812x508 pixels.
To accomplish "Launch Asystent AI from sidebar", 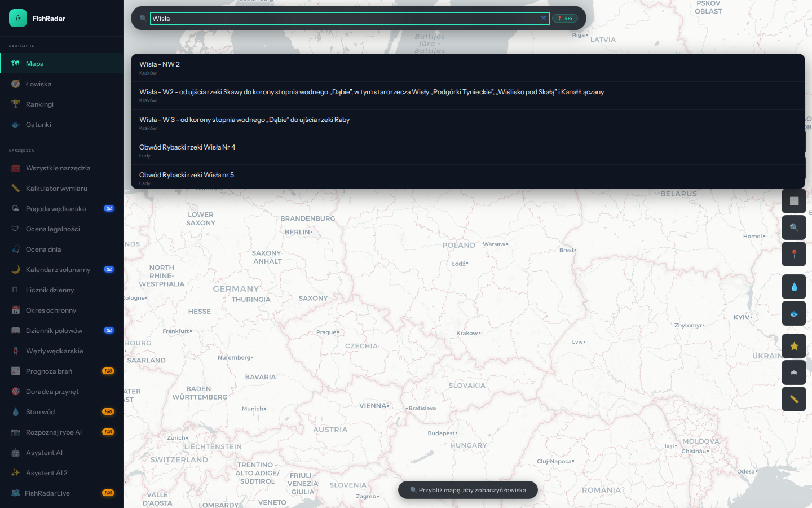I will (x=44, y=453).
